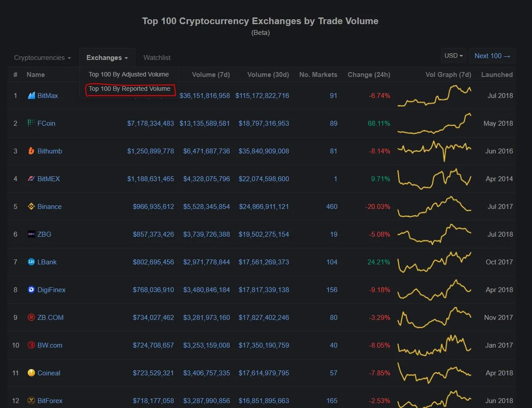Click the FCoin logo icon
The width and height of the screenshot is (532, 408).
click(x=31, y=123)
